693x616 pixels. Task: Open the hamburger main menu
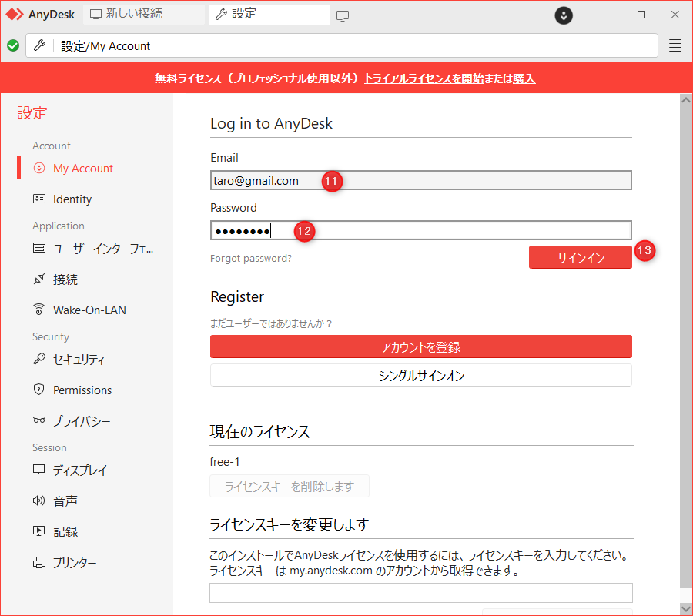point(675,45)
